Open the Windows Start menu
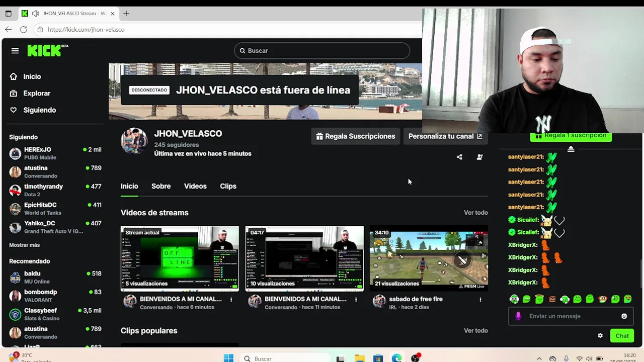 pyautogui.click(x=228, y=358)
